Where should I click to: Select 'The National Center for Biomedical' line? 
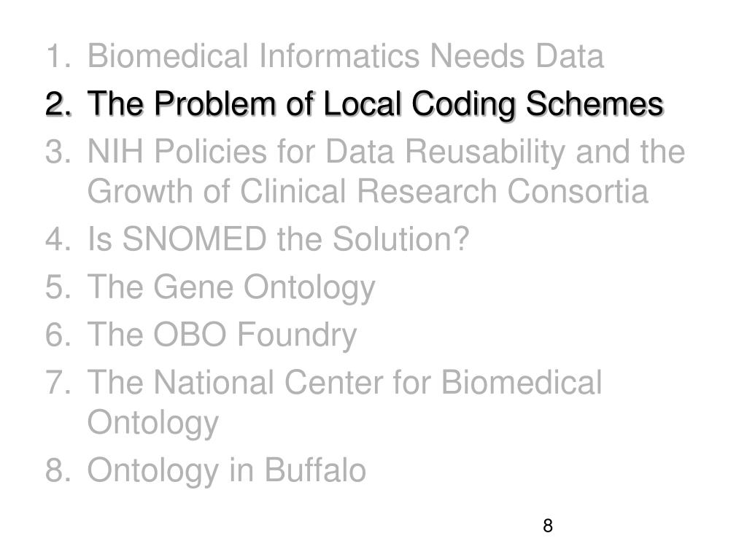tap(344, 382)
